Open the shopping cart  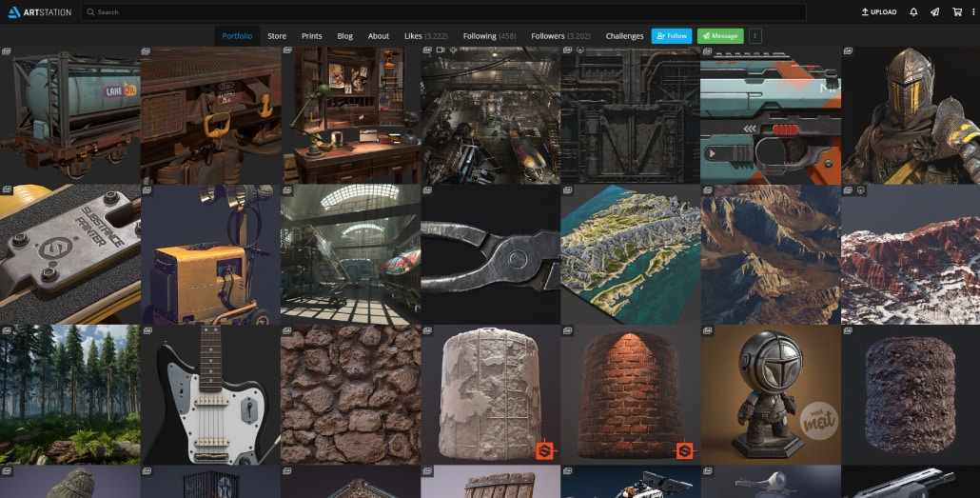tap(956, 12)
